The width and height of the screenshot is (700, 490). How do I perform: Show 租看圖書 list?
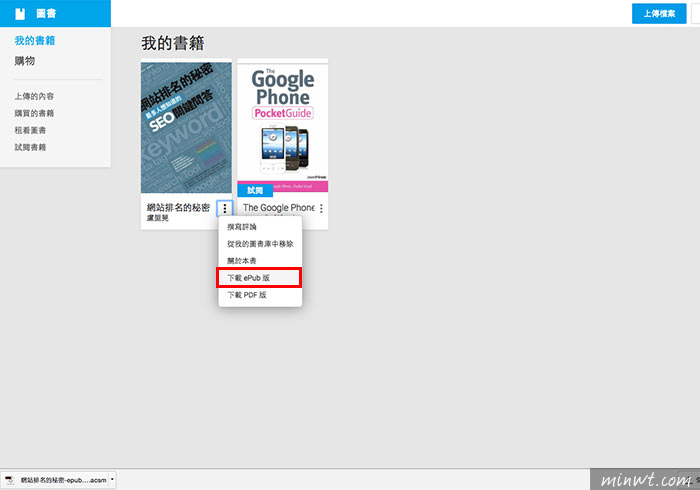[x=30, y=130]
